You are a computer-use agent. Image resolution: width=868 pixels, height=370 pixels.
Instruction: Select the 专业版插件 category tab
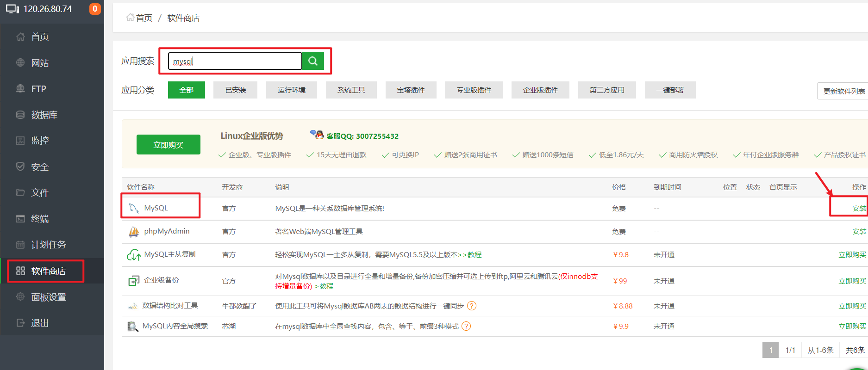click(474, 90)
